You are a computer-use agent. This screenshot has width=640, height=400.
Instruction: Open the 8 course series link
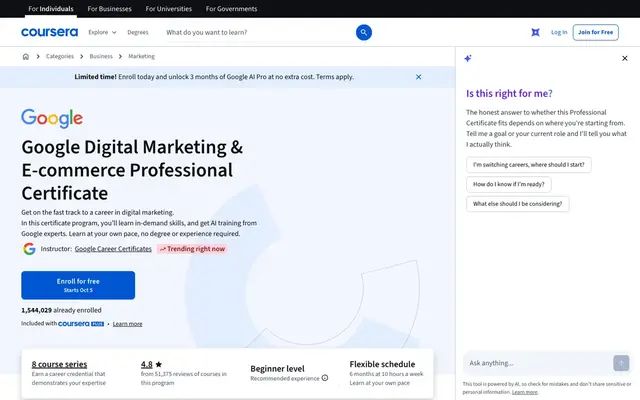tap(59, 364)
